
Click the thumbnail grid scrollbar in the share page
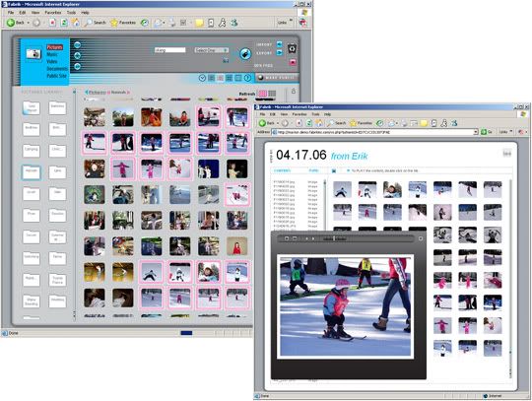(510, 278)
